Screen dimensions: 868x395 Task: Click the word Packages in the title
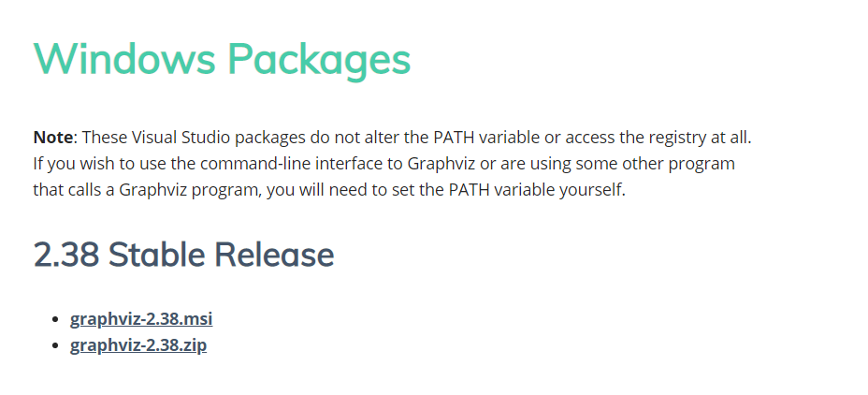pos(319,59)
